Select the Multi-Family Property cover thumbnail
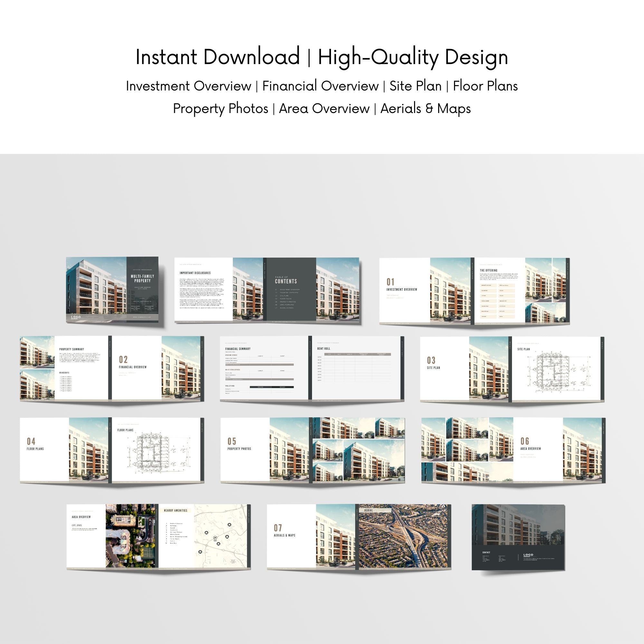Viewport: 644px width, 644px height. 112,289
